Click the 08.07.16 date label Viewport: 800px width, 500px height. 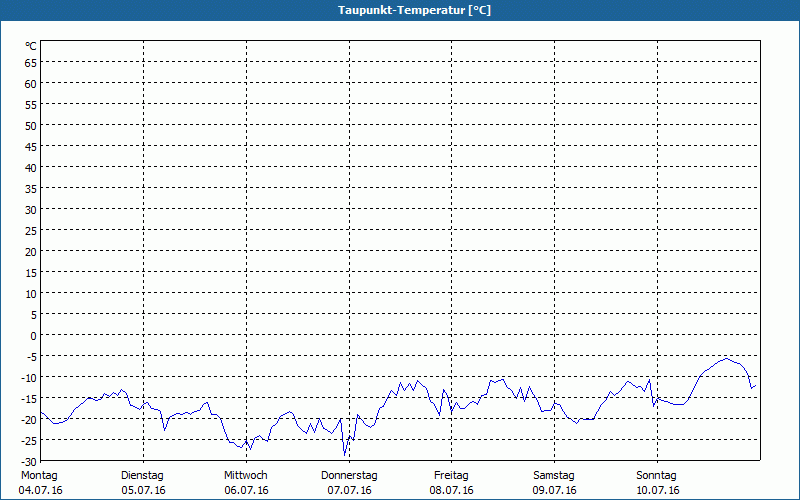pyautogui.click(x=451, y=490)
